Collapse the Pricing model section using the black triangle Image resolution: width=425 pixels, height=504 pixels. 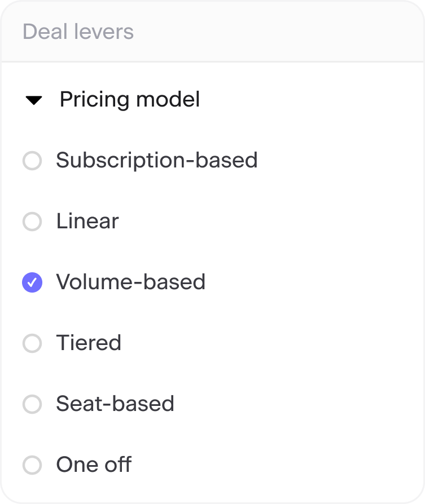(x=34, y=100)
